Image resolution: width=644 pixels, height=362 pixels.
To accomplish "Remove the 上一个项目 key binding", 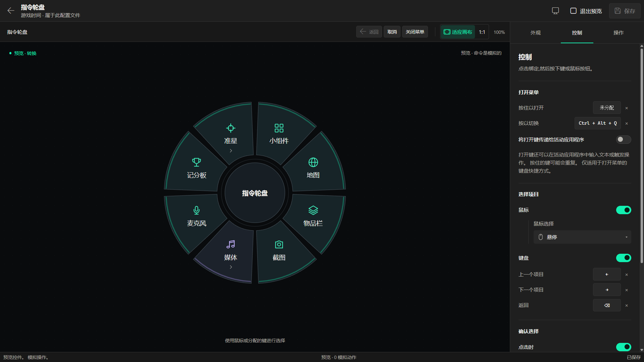I will click(626, 275).
